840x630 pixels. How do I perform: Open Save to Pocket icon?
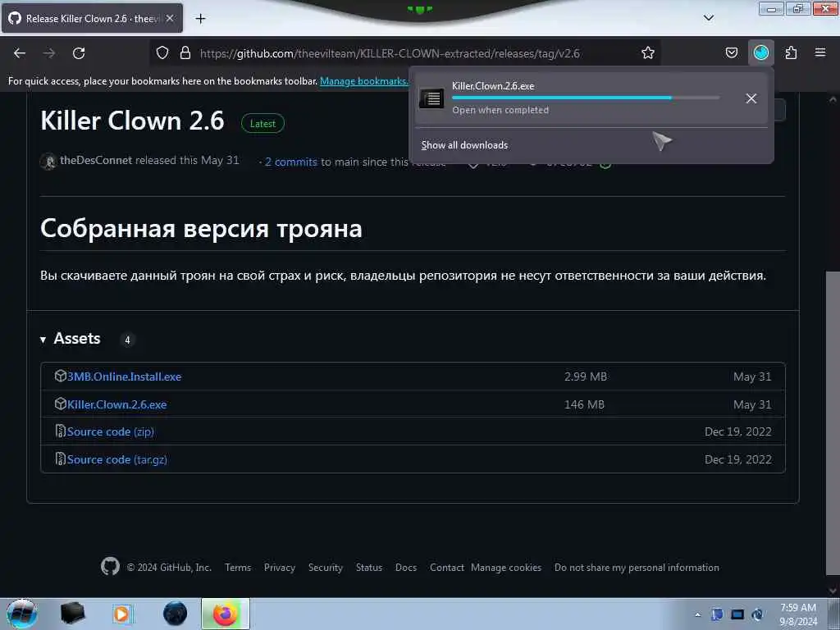click(731, 52)
